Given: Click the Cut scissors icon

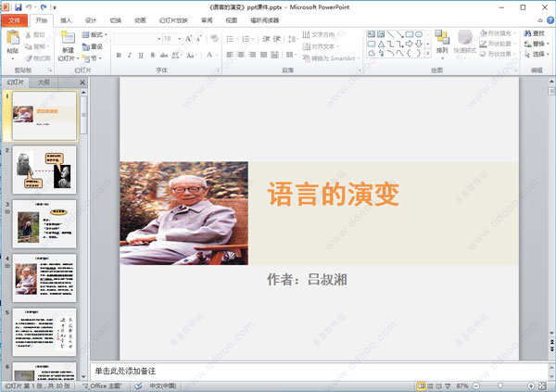Looking at the screenshot, I should tap(29, 35).
